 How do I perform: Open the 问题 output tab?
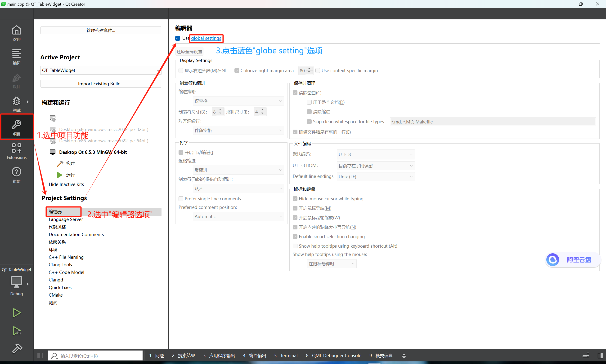point(157,355)
